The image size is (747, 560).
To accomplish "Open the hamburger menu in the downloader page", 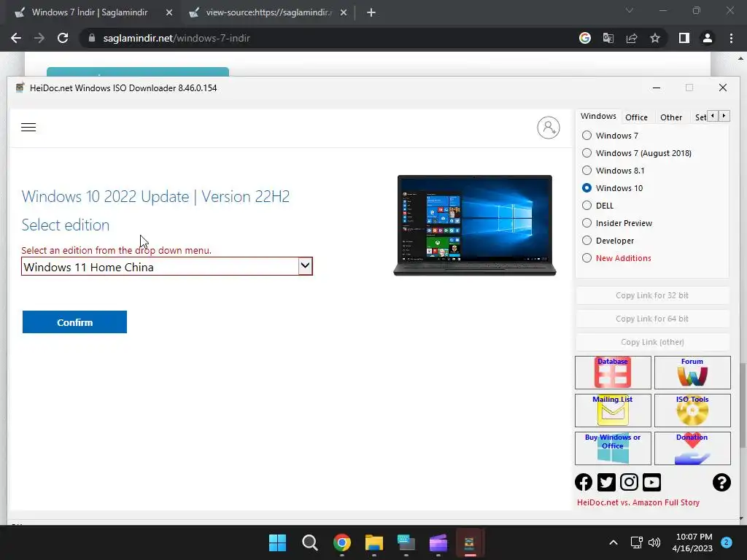I will [28, 127].
